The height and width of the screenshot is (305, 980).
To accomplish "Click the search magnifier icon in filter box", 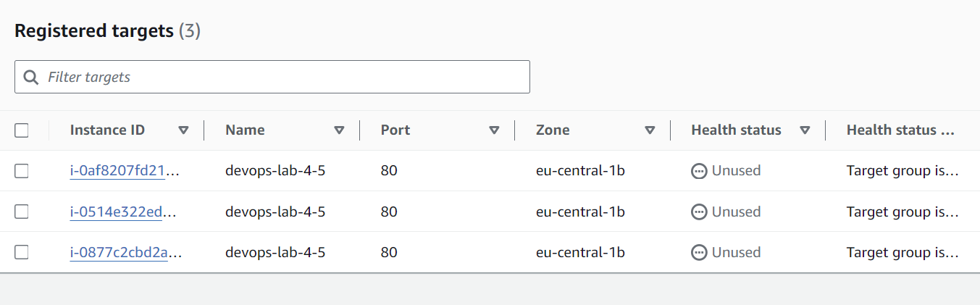I will (31, 77).
